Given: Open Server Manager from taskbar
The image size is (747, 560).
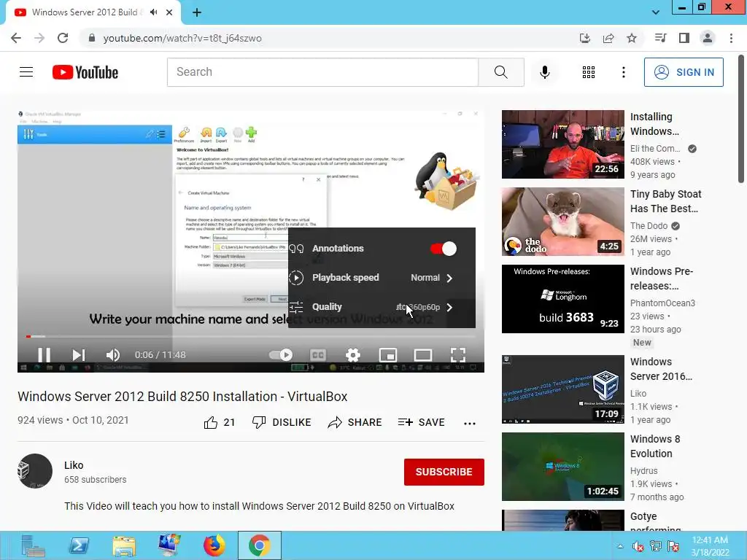Looking at the screenshot, I should click(x=33, y=545).
